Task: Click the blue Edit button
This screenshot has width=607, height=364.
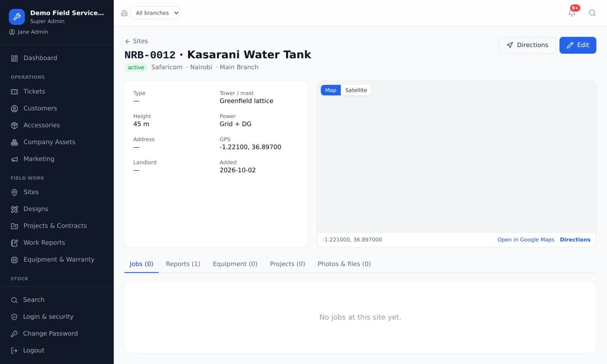Action: coord(578,45)
